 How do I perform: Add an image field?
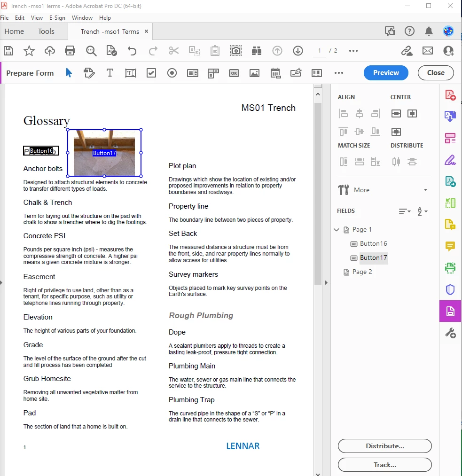click(x=254, y=73)
